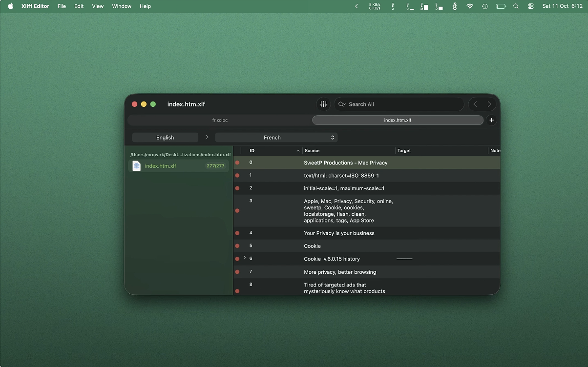Click the plus button to add a tab

tap(491, 120)
